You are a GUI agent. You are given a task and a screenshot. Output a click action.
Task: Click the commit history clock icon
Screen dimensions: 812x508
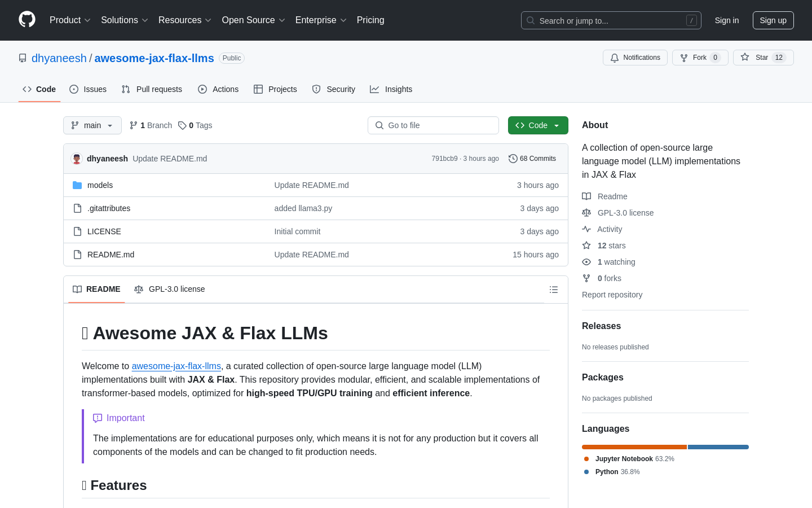(513, 159)
